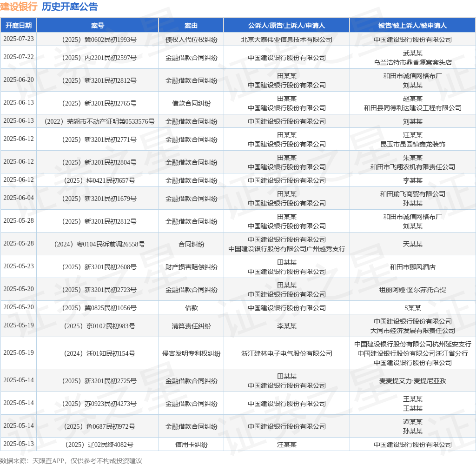Image resolution: width=476 pixels, height=465 pixels.
Task: Select case number (2025)新3201民初2725号
Action: tap(99, 381)
